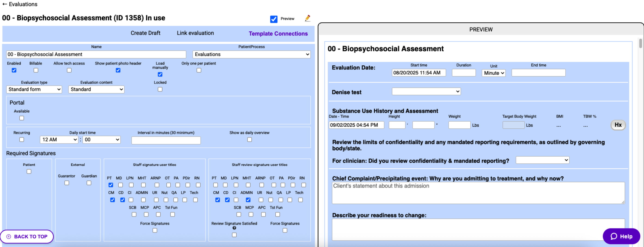Enable Portal Available checkbox
Viewport: 644px width, 247px height.
pos(22,118)
